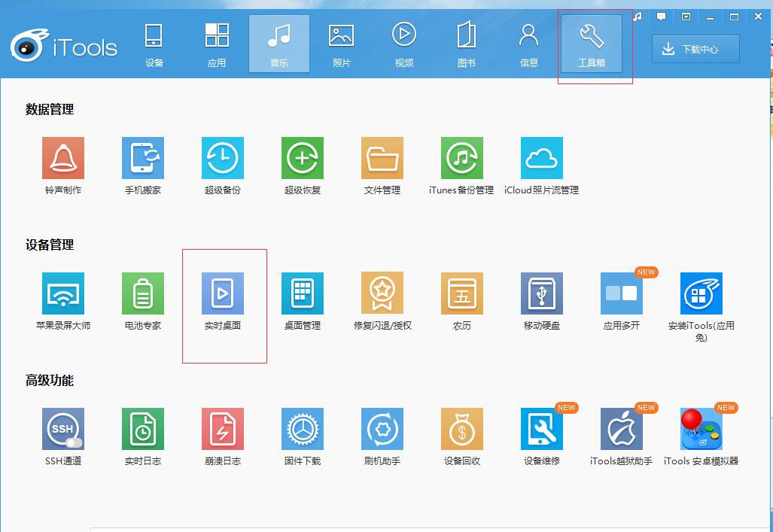Open iCloud照片流管理 tool

coord(542,158)
